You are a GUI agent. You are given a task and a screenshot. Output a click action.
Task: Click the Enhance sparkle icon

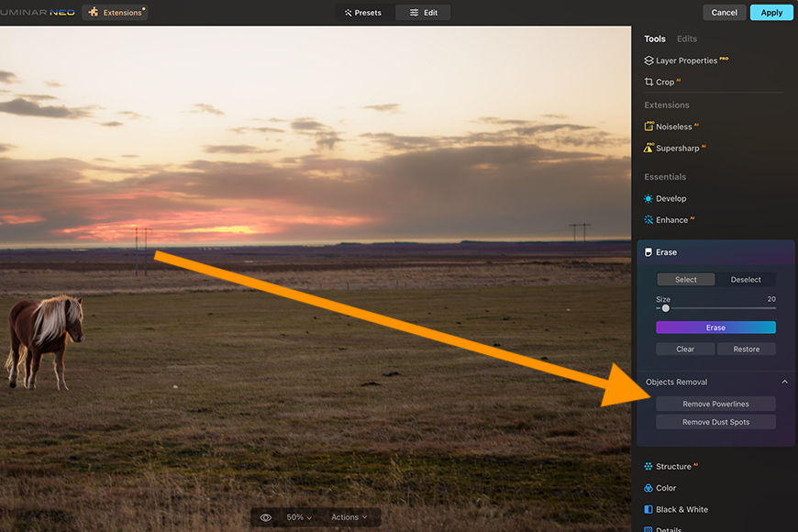(x=648, y=220)
